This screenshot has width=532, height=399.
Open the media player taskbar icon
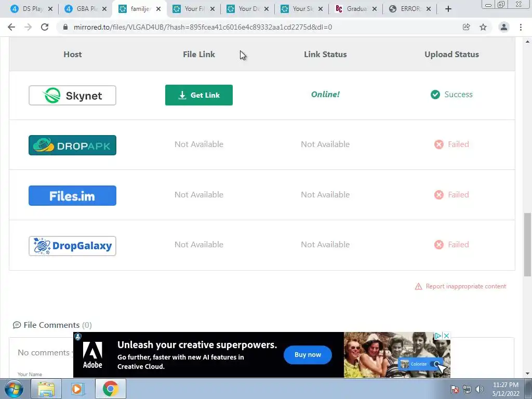pos(77,389)
